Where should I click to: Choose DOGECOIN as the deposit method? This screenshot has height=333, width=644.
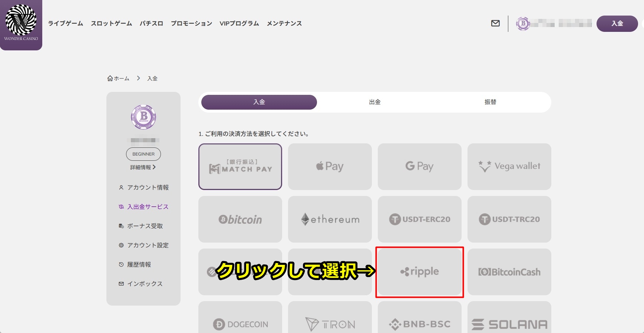tap(240, 317)
